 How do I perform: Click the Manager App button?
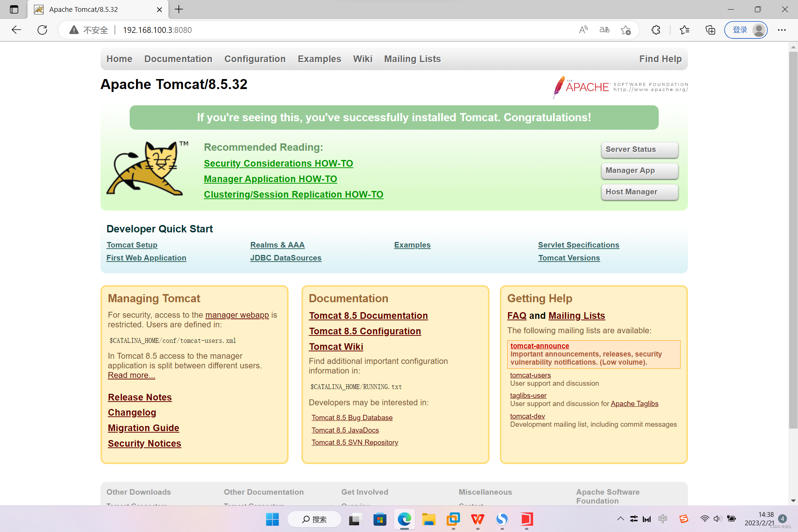tap(639, 171)
